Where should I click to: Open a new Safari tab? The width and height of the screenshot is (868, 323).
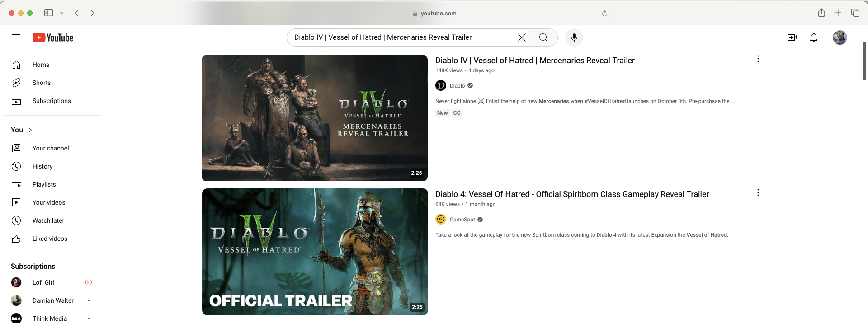point(838,13)
